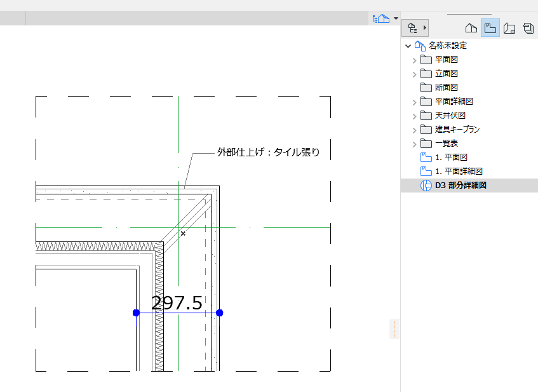Click the orange dashed panel handle
The height and width of the screenshot is (392, 538).
point(394,329)
